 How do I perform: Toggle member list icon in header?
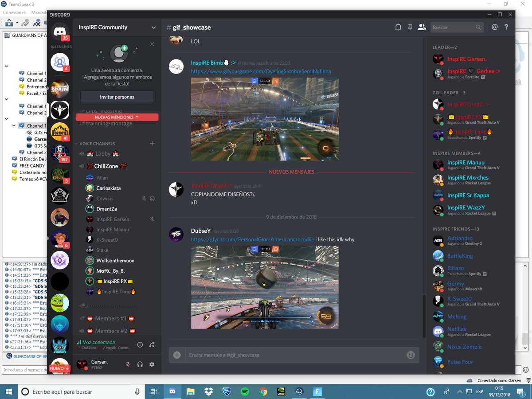click(x=422, y=27)
